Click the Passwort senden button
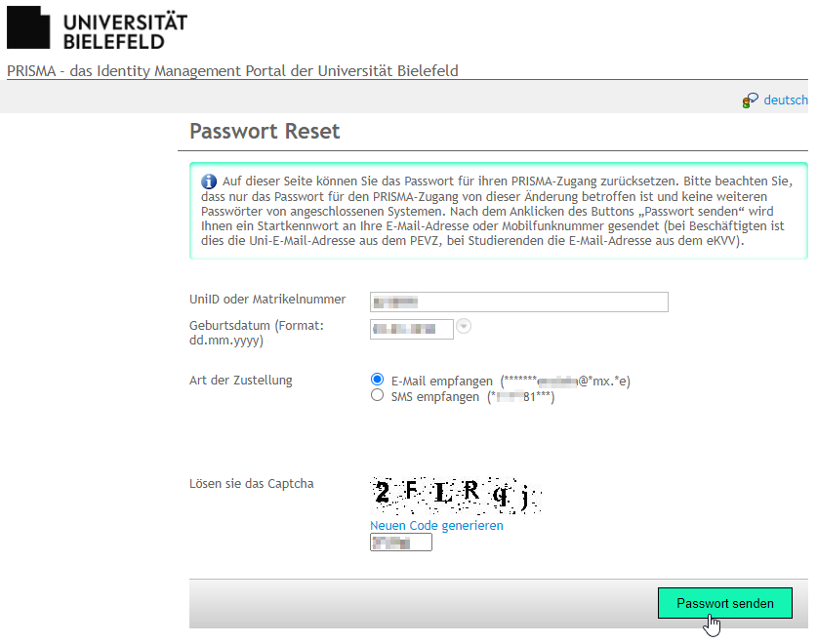 (725, 603)
